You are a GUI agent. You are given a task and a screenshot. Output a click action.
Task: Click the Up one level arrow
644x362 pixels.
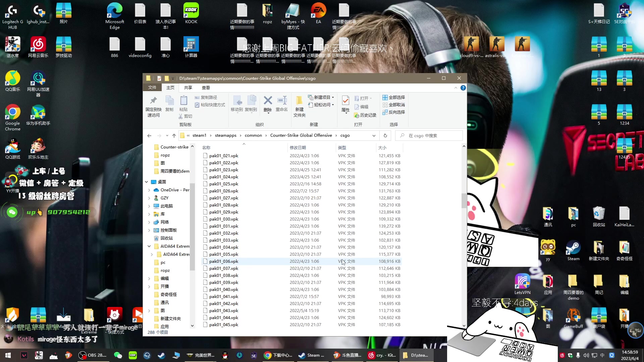pos(174,136)
